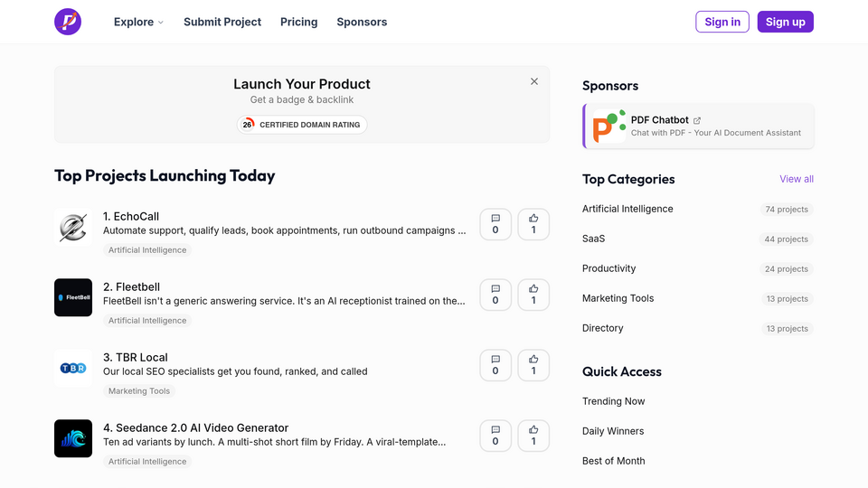Click the Sign in button
Viewport: 868px width, 488px height.
click(x=722, y=22)
